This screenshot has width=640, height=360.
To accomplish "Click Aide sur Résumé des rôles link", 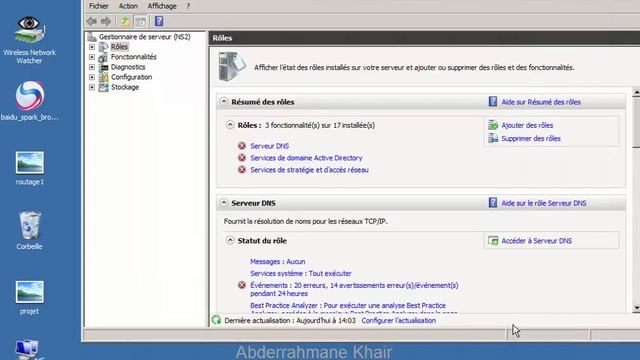I will [x=541, y=102].
